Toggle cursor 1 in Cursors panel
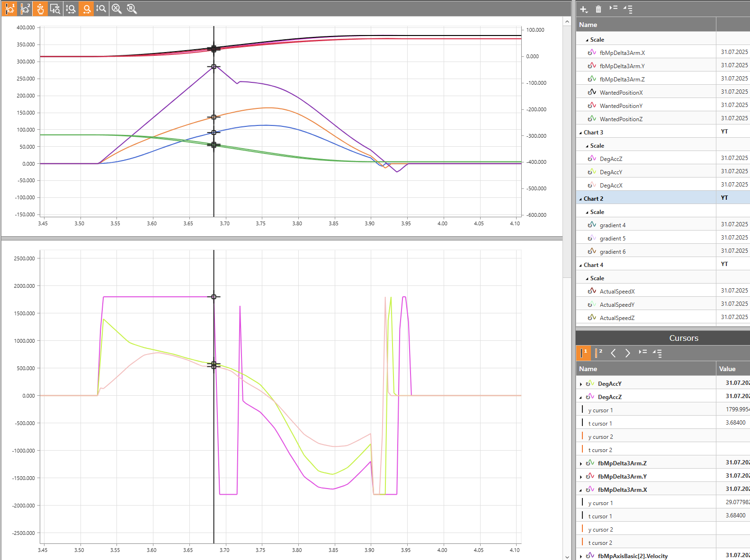The width and height of the screenshot is (750, 560). click(583, 353)
